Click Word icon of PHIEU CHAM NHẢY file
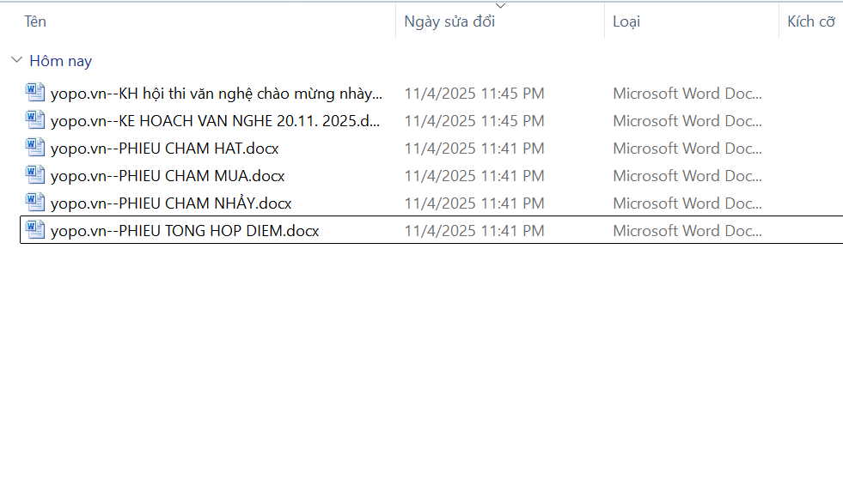The width and height of the screenshot is (843, 504). click(x=35, y=203)
